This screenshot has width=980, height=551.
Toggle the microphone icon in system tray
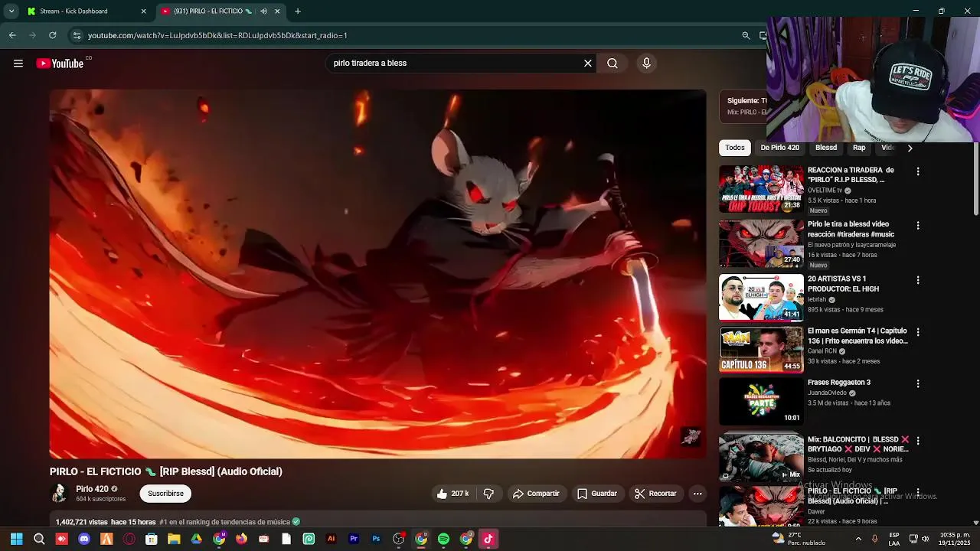click(875, 539)
